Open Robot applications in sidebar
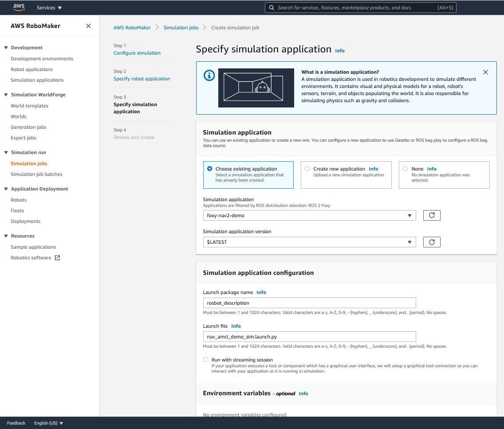 click(31, 69)
